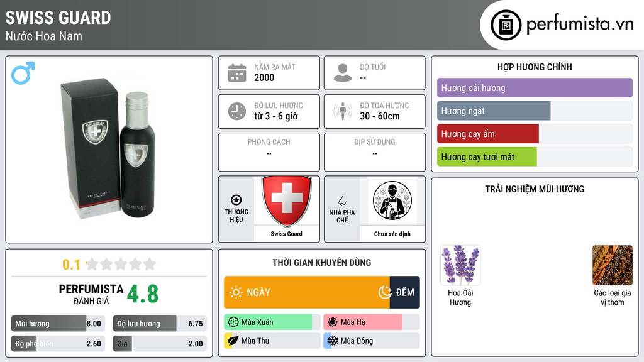
Task: Click the yellow user rating 0.1
Action: click(x=71, y=265)
